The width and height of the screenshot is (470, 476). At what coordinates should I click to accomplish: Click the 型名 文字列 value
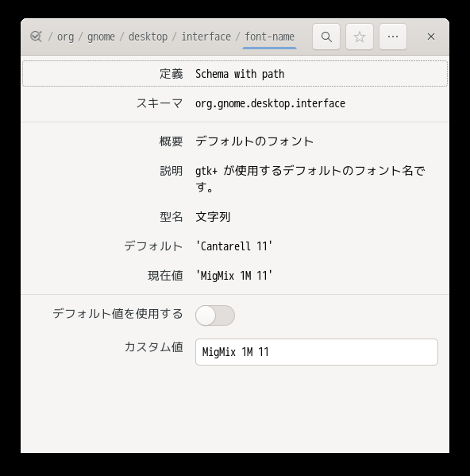click(x=213, y=217)
